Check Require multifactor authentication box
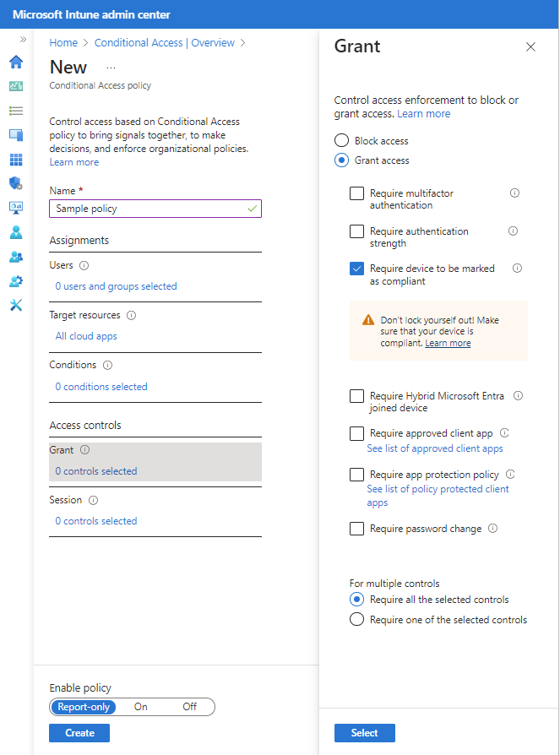Viewport: 560px width, 755px height. 356,194
